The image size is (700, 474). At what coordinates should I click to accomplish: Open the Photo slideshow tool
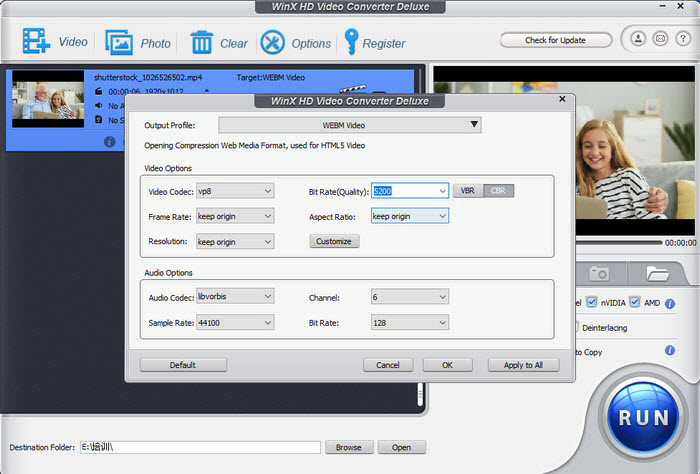[119, 42]
